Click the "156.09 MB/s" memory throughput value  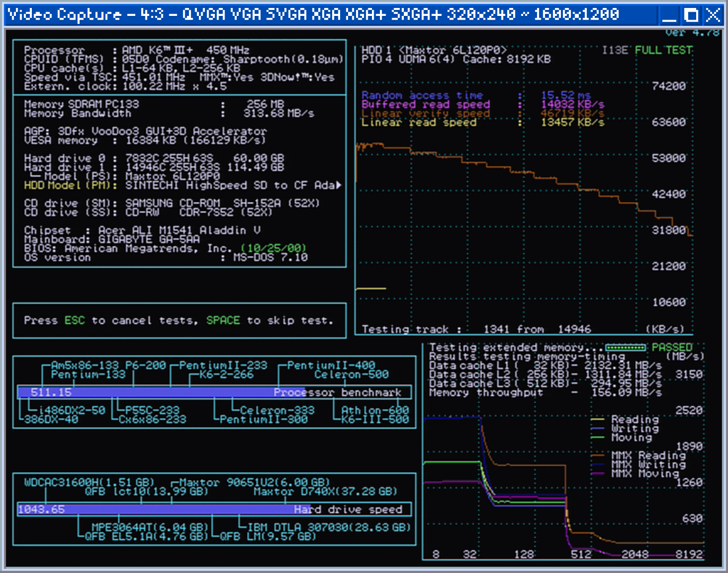click(626, 393)
